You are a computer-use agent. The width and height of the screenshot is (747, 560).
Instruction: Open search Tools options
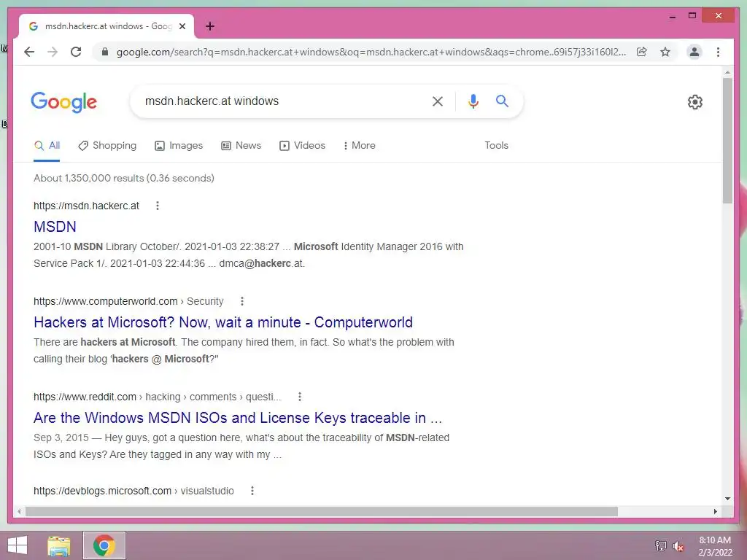pos(496,146)
